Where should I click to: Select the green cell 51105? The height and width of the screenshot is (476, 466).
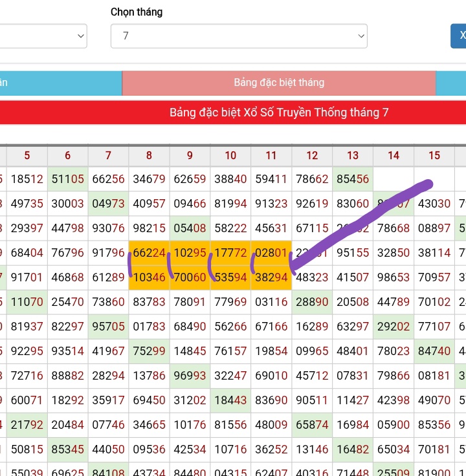tap(67, 179)
